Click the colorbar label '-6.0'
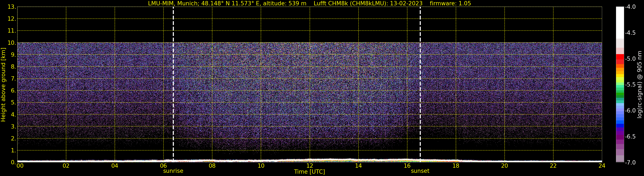Viewport: 644px width, 176px height. [x=630, y=111]
